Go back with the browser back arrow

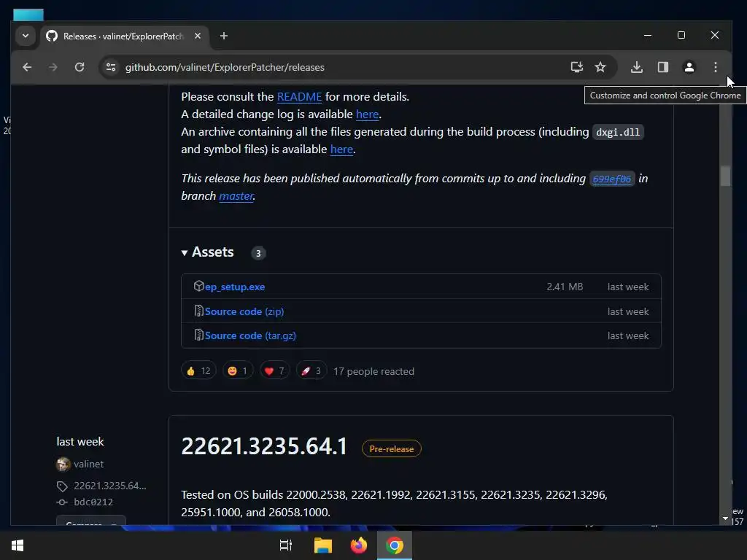pos(27,67)
